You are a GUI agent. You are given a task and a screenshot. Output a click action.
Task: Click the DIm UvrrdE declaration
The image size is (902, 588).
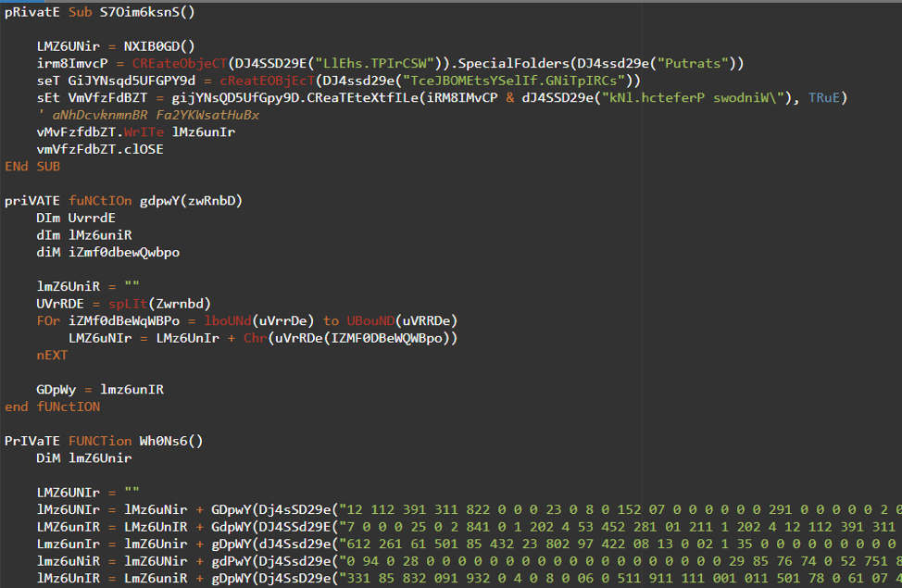pyautogui.click(x=76, y=218)
